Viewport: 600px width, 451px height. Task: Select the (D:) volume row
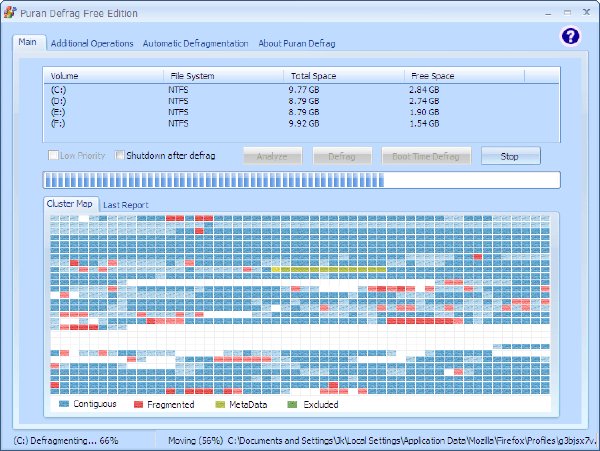[x=301, y=101]
